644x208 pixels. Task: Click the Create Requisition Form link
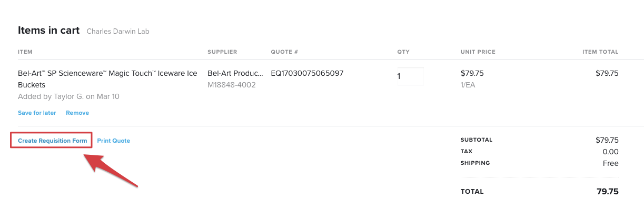point(52,141)
